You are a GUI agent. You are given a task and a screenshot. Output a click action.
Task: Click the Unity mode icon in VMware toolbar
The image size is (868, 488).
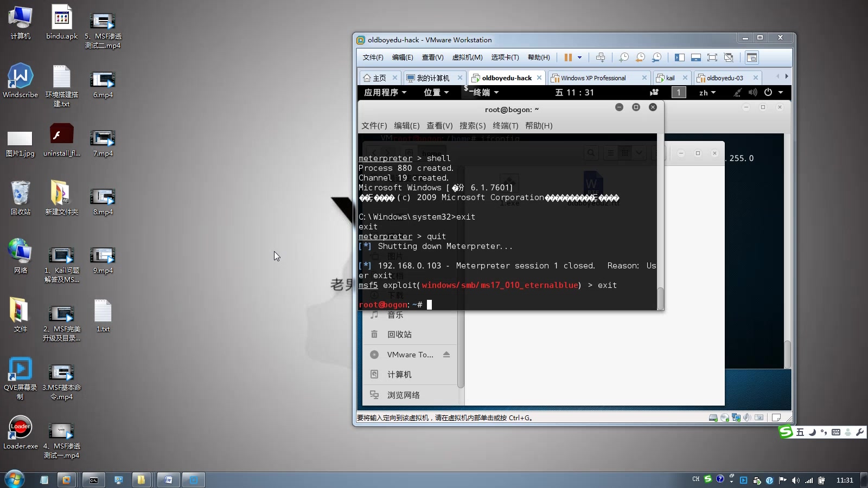729,57
